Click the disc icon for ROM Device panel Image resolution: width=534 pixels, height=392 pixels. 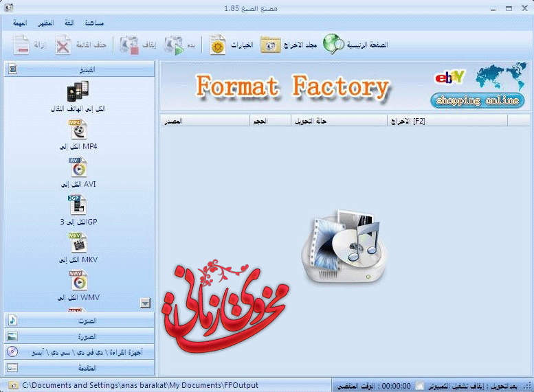pyautogui.click(x=12, y=351)
